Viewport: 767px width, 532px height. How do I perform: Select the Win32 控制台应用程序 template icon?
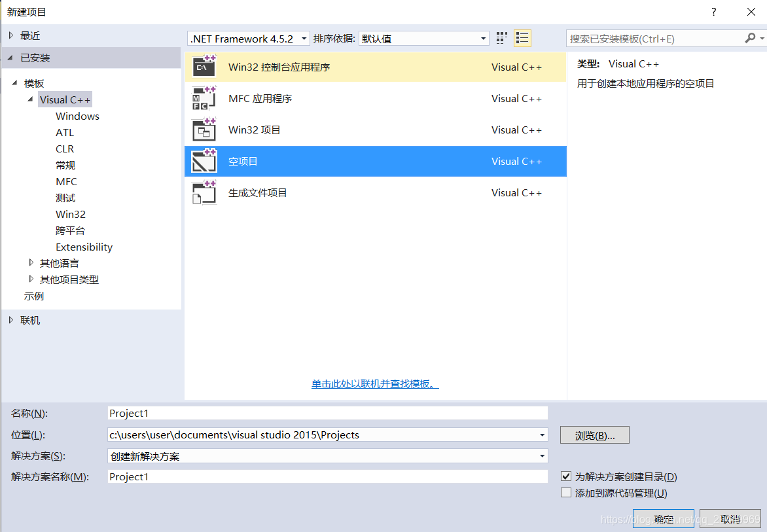click(x=204, y=67)
